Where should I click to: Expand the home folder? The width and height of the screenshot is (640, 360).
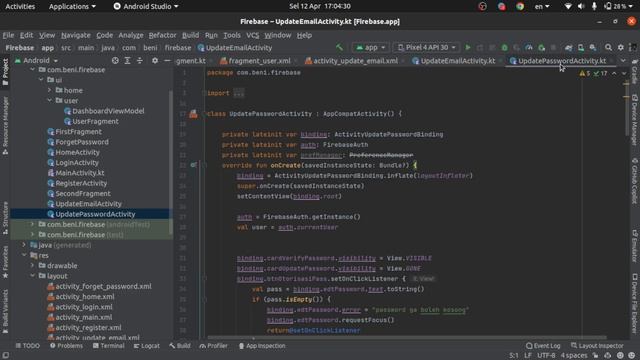[x=49, y=90]
